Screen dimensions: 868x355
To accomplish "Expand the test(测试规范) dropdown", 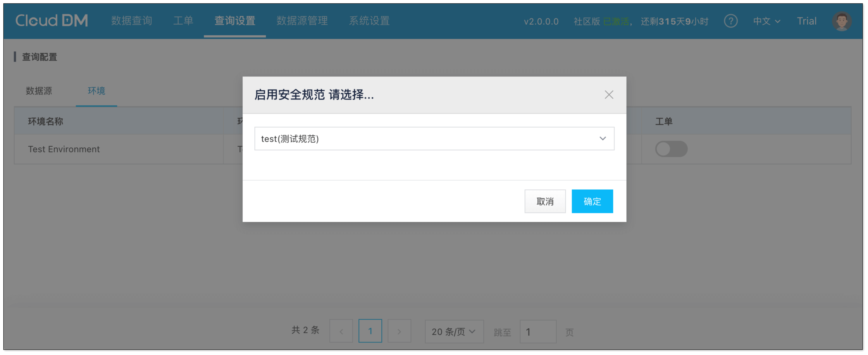I will pos(434,138).
